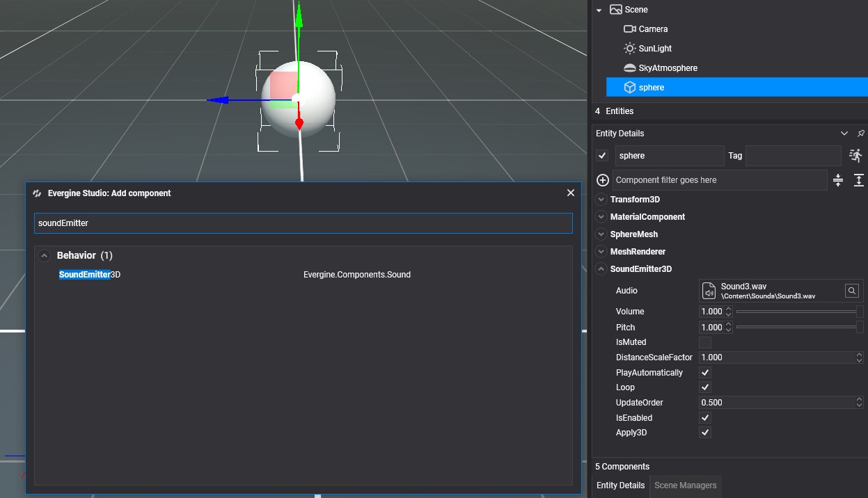Pin the Entity Details panel
This screenshot has height=498, width=868.
860,134
